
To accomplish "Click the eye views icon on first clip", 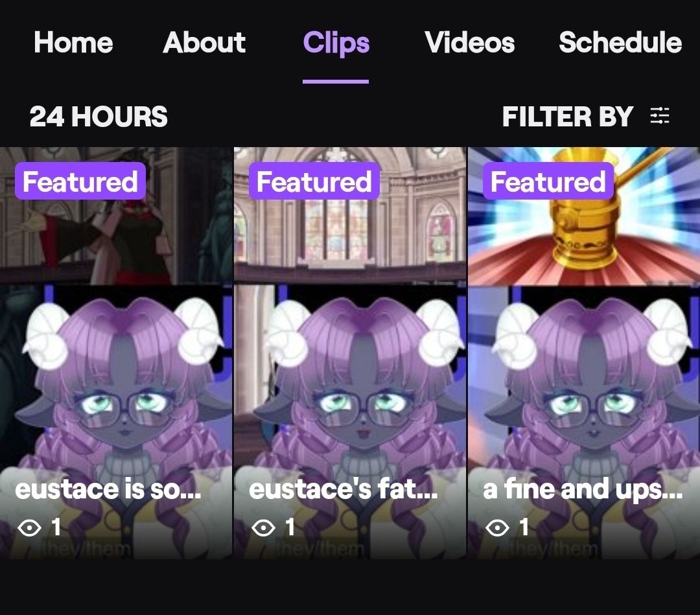I will pyautogui.click(x=29, y=528).
